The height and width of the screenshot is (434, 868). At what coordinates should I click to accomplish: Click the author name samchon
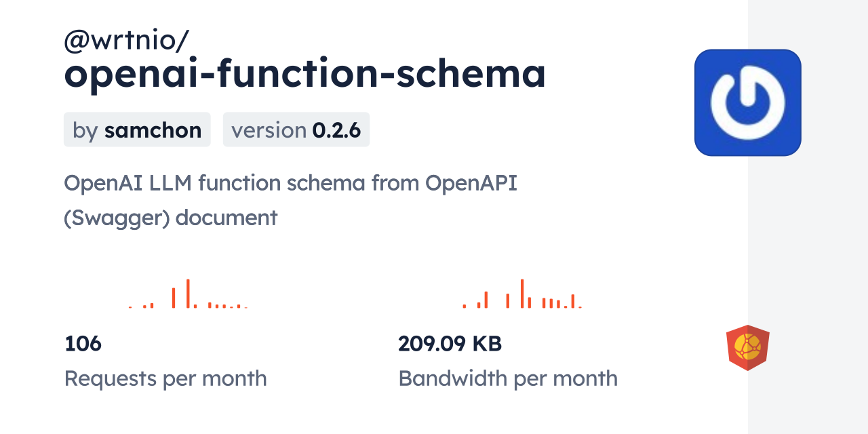[x=153, y=130]
